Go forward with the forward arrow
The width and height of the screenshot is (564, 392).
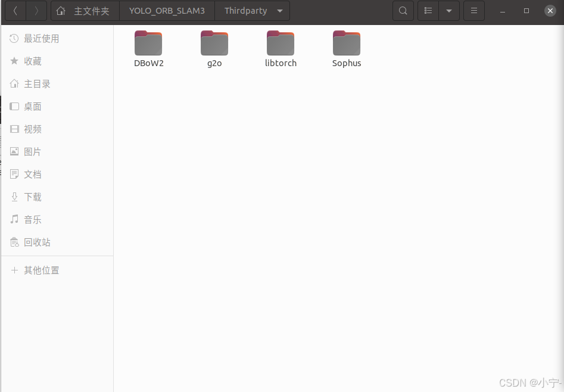click(36, 11)
